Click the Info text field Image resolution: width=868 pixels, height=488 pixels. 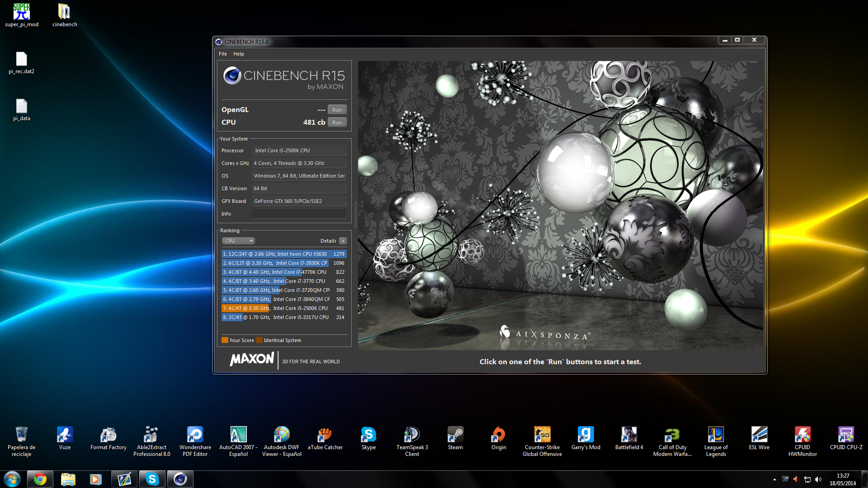[x=299, y=214]
